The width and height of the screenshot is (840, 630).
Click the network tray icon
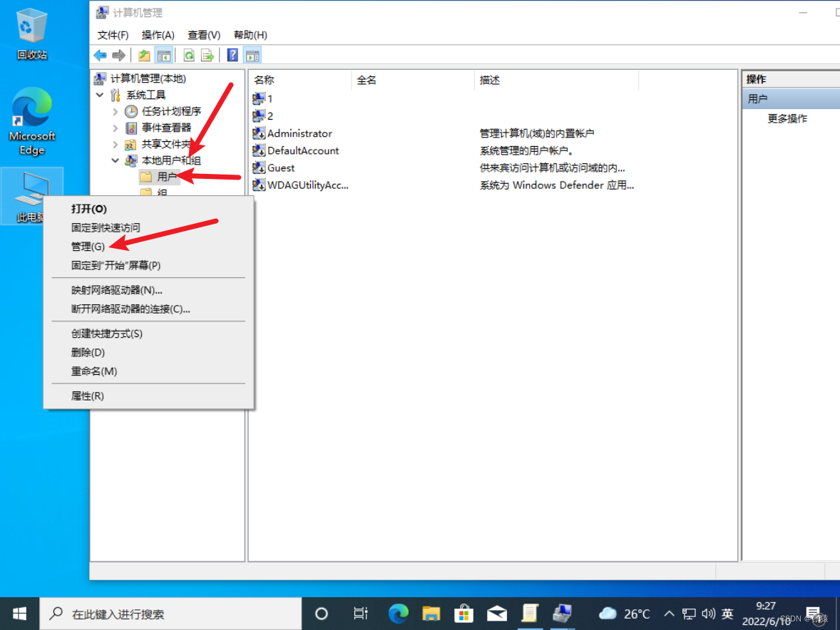689,614
